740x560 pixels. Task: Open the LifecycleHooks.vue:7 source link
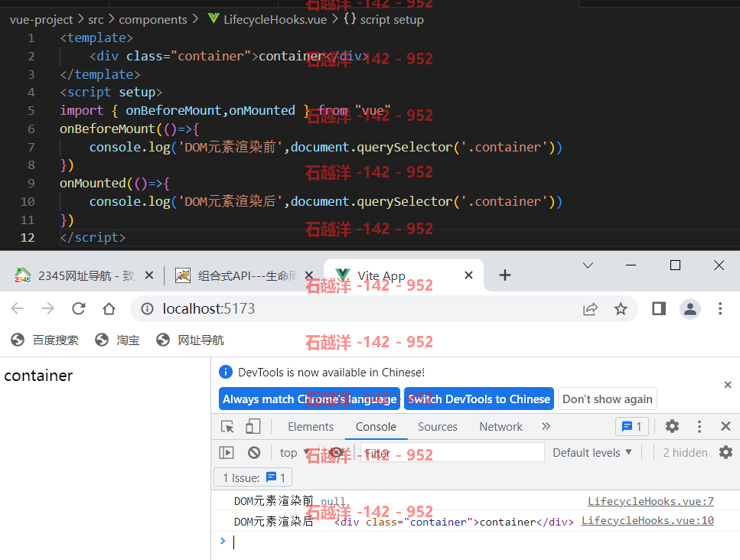click(x=650, y=501)
